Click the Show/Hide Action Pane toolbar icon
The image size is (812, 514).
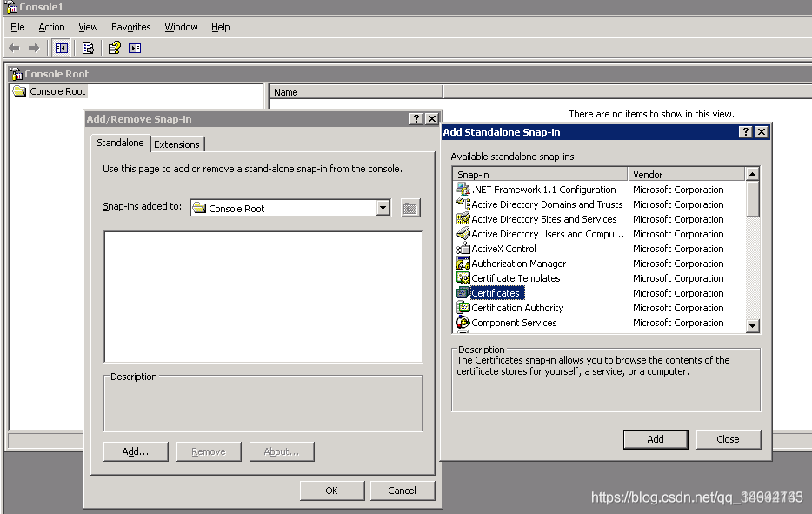pyautogui.click(x=135, y=48)
